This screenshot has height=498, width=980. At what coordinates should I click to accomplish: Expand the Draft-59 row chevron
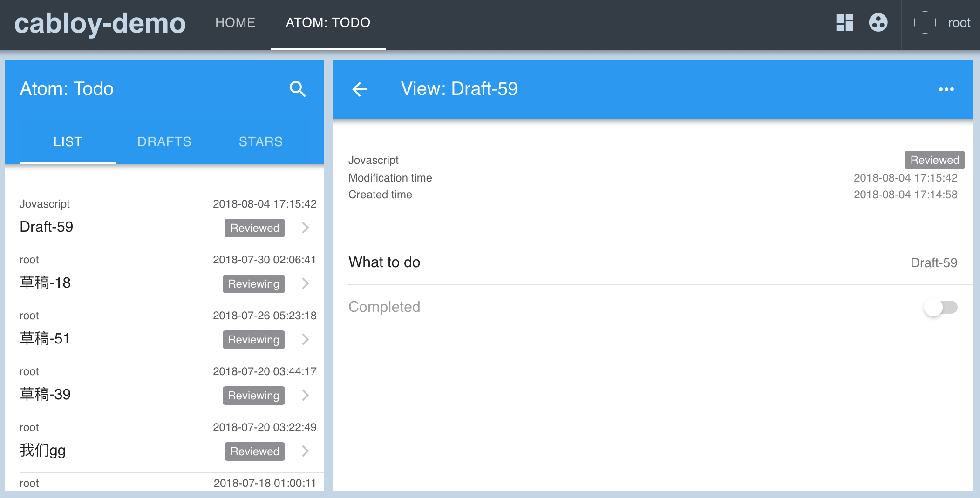pos(305,228)
